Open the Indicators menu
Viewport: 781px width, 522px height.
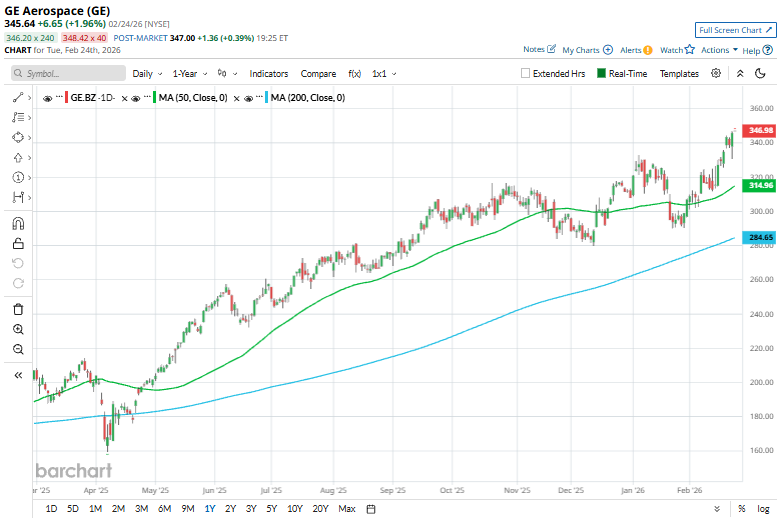click(268, 73)
